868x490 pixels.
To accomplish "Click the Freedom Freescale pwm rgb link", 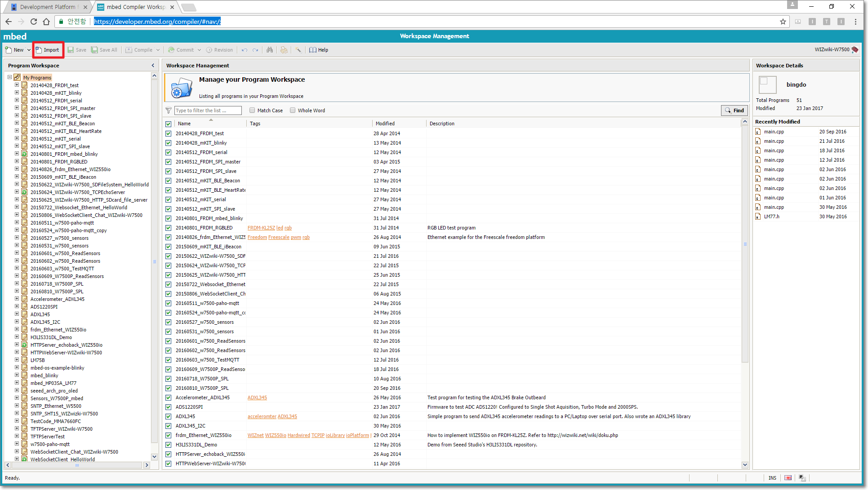I will pos(279,237).
